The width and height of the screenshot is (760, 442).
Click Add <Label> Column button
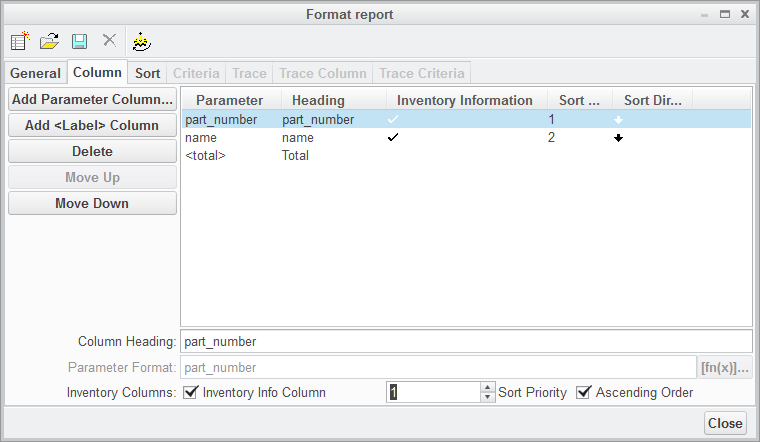[x=92, y=126]
